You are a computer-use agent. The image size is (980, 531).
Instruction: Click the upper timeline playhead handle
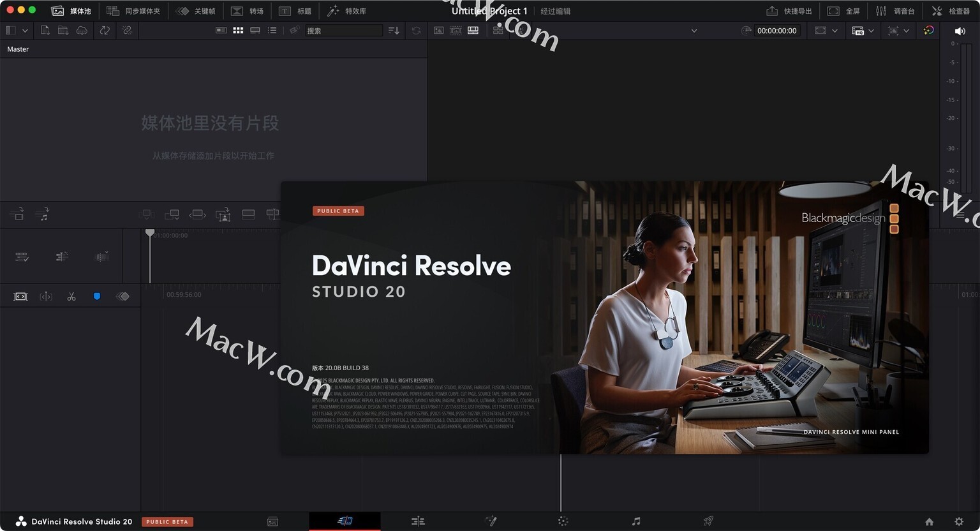point(150,233)
